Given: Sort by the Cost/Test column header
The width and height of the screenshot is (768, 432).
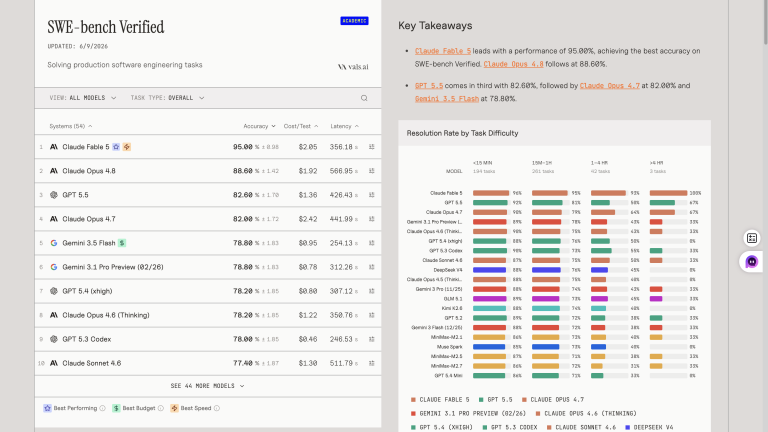Looking at the screenshot, I should click(301, 126).
